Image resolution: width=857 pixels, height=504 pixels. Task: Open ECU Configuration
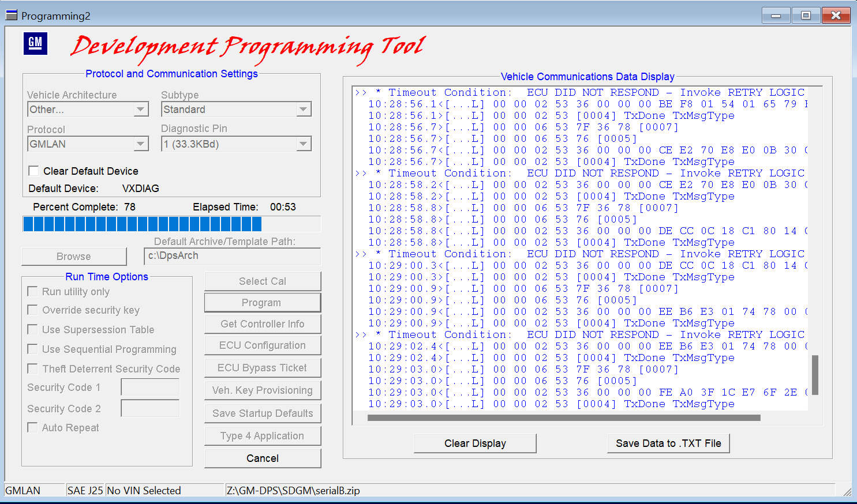point(263,345)
